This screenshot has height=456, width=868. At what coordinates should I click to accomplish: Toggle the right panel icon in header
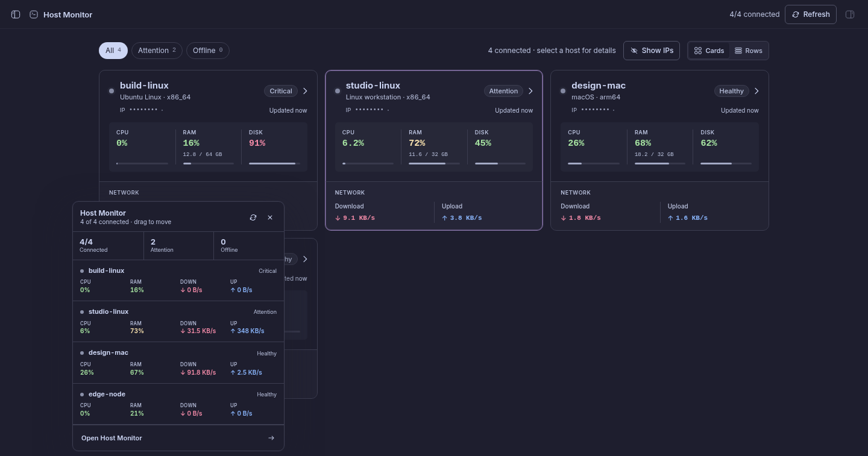pyautogui.click(x=850, y=14)
